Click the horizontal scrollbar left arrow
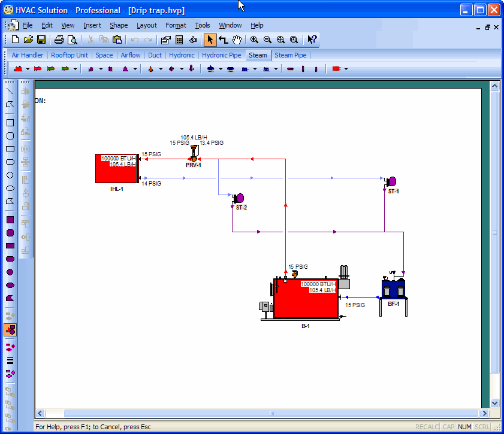Screen dimensions: 504x434 click(x=40, y=414)
